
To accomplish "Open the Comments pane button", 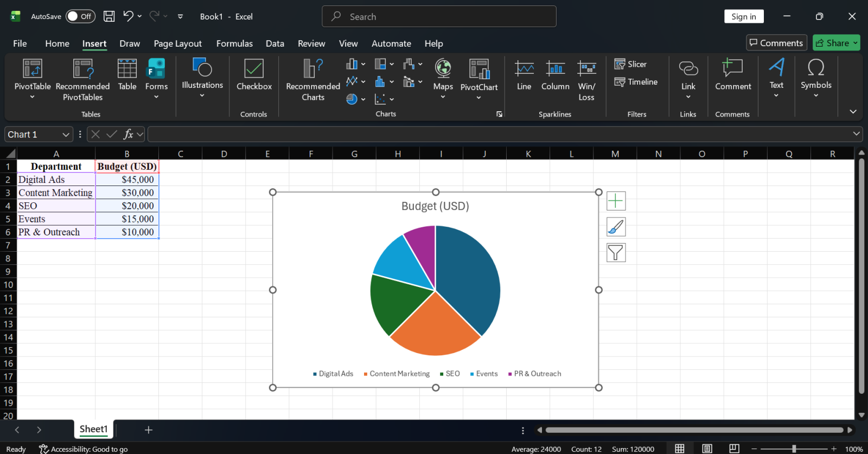I will 776,43.
